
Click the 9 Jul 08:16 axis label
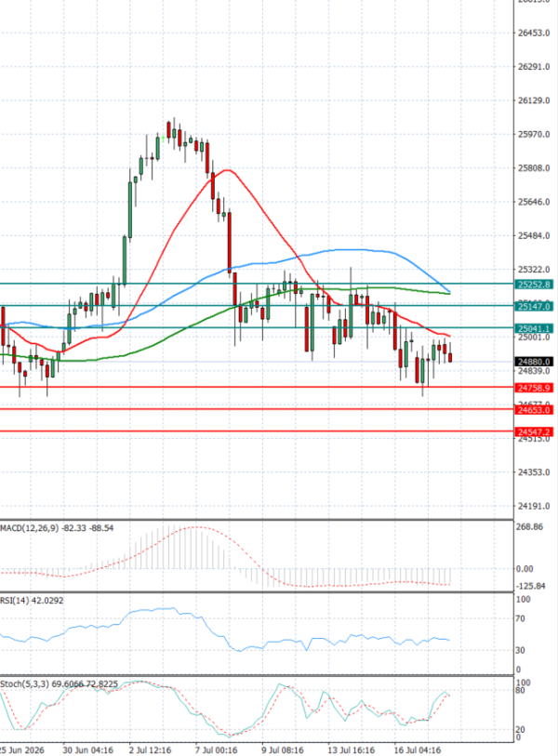click(283, 749)
